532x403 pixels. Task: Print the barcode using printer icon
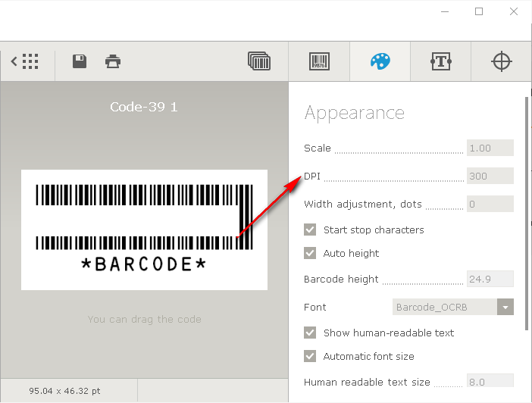pos(113,61)
